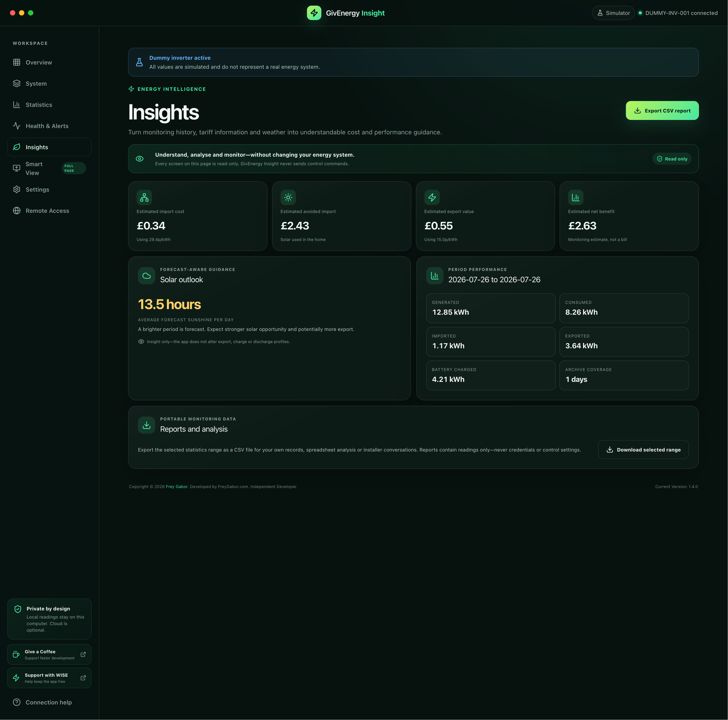Click the System layers icon in sidebar
Viewport: 728px width, 720px height.
click(x=17, y=84)
